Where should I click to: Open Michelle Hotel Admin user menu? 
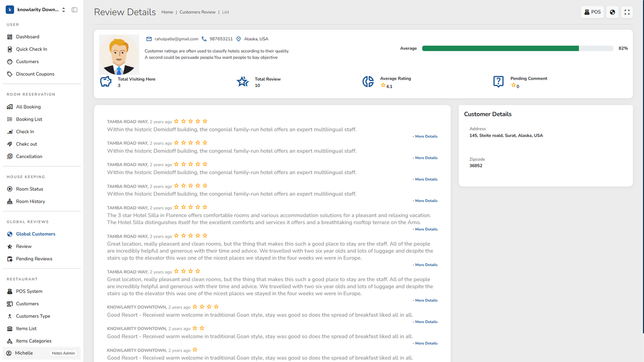click(42, 353)
